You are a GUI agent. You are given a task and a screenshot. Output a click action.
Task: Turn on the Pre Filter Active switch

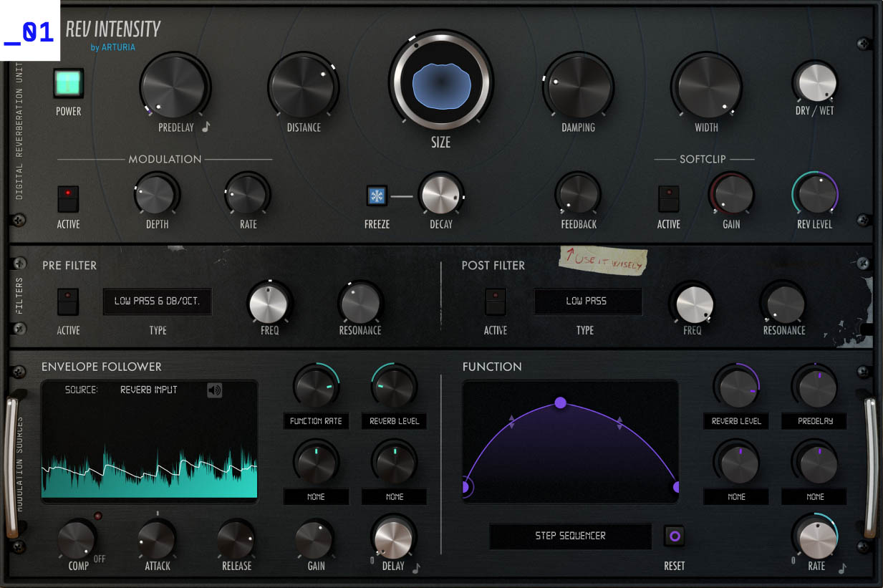click(x=68, y=302)
